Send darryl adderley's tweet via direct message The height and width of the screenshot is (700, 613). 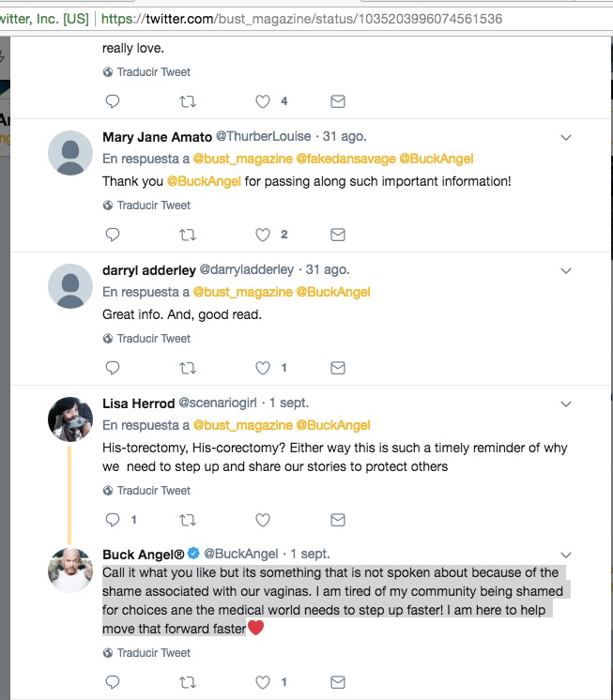point(338,368)
